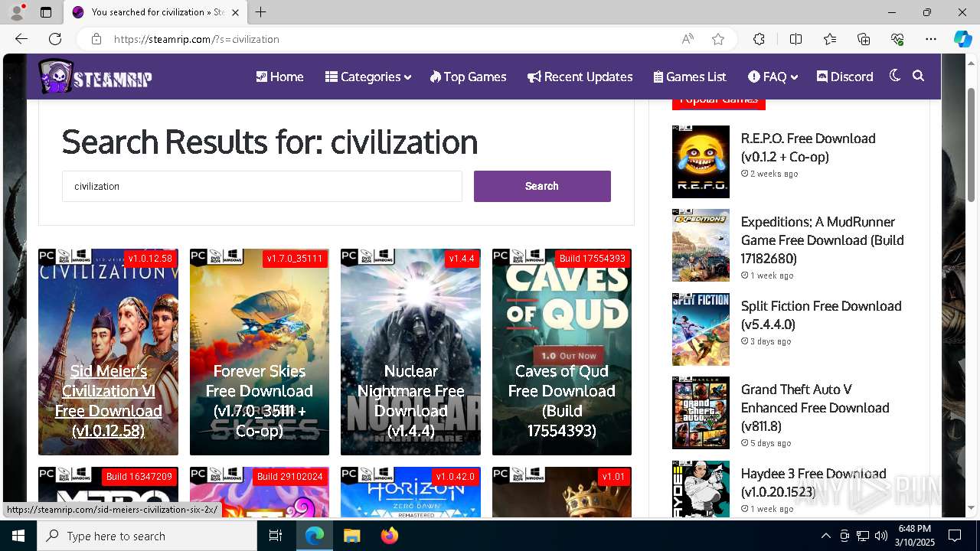
Task: Show hidden system tray icons chevron
Action: [x=825, y=536]
